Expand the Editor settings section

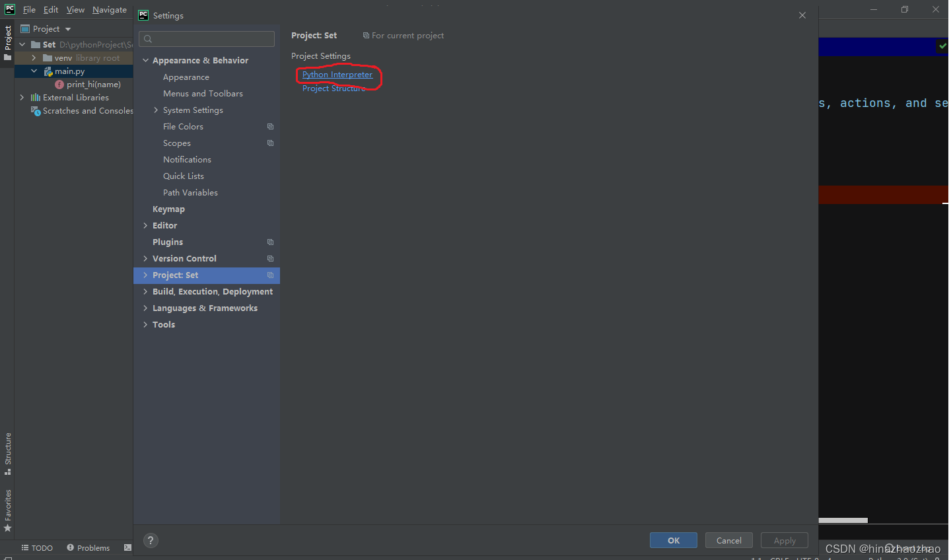145,226
